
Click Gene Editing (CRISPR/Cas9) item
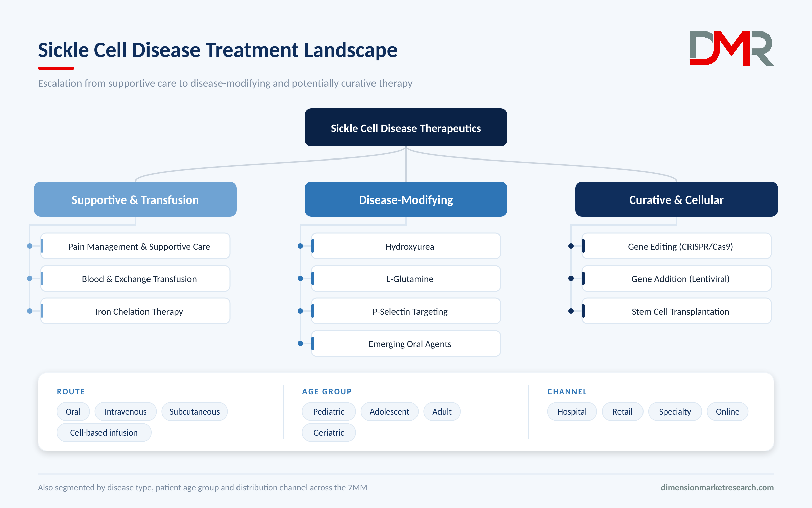(676, 246)
